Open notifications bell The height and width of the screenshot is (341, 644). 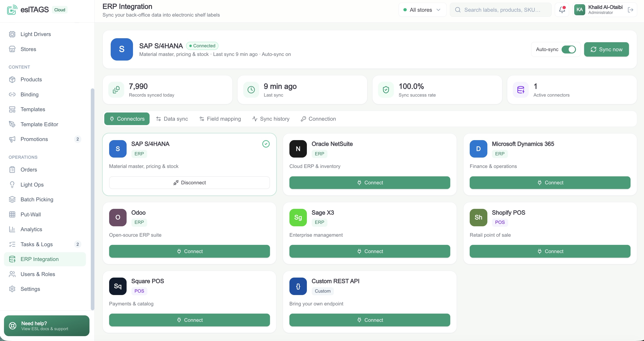562,10
